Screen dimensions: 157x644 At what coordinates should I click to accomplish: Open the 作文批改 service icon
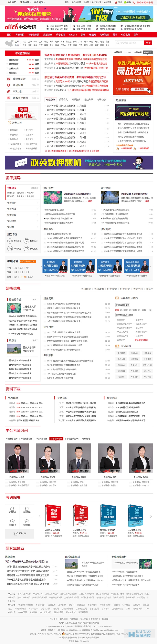[x=26, y=249]
